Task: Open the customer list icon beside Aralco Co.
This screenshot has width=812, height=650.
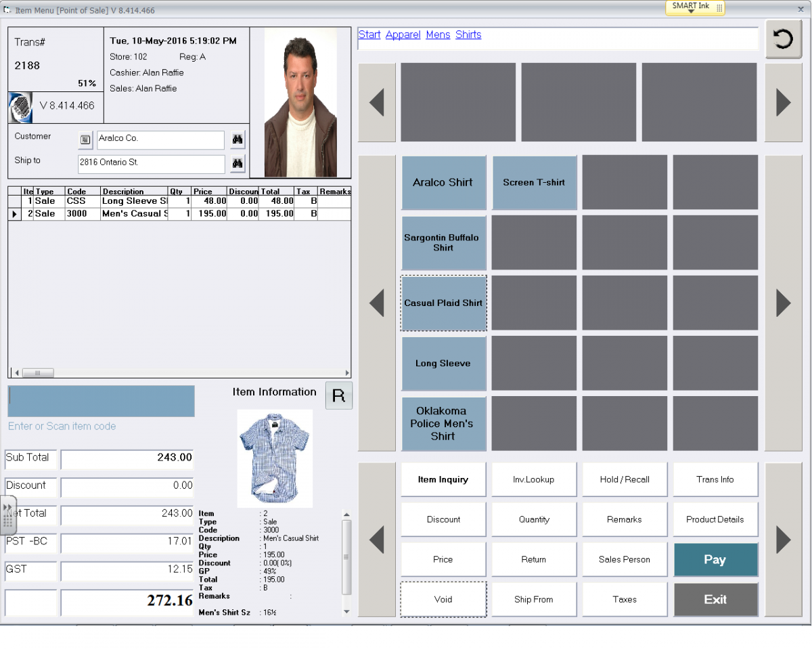Action: click(85, 140)
